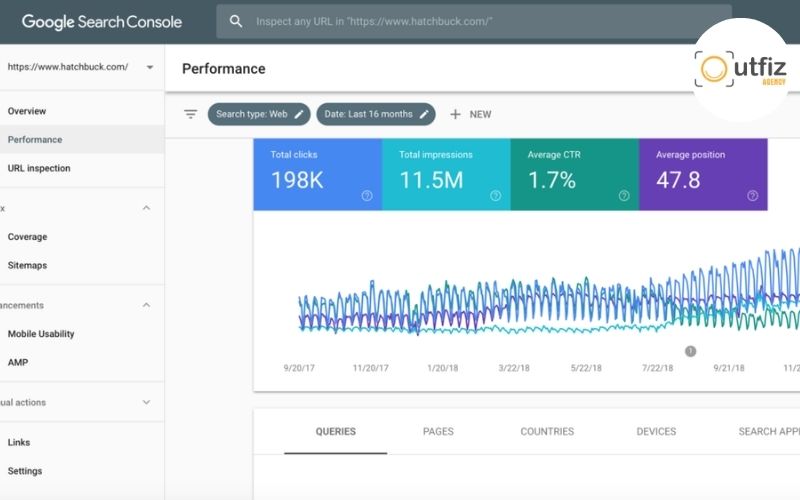Edit the Search type: Web filter pencil
The height and width of the screenshot is (500, 800).
(x=299, y=114)
